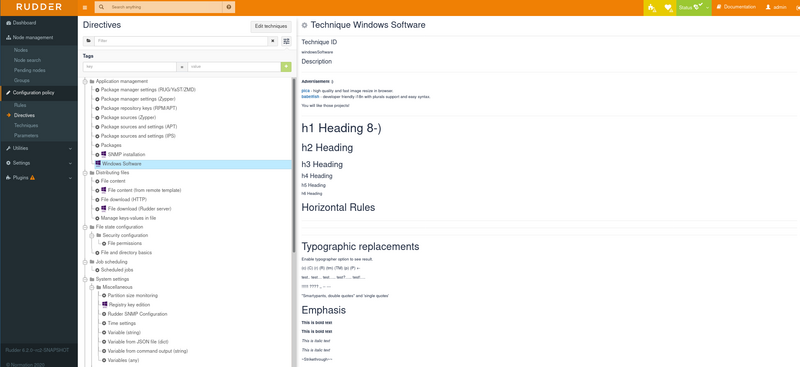Open Rules under Configuration policy
The image size is (800, 367).
click(x=20, y=105)
